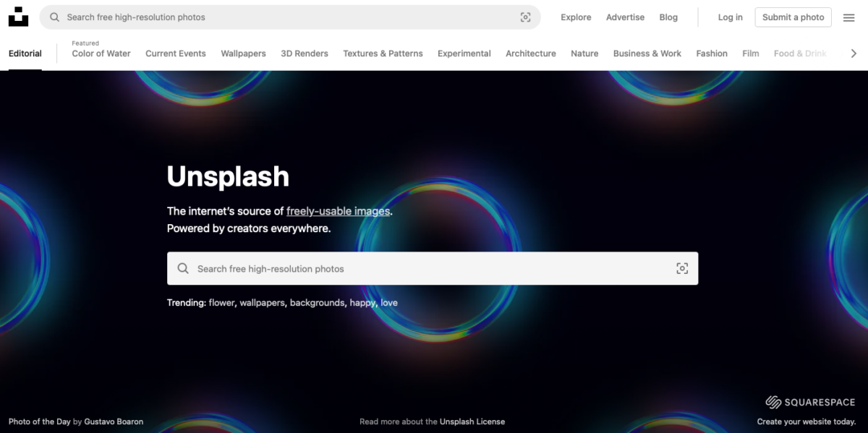Follow the freely-usable images link
The width and height of the screenshot is (868, 433).
pyautogui.click(x=339, y=211)
